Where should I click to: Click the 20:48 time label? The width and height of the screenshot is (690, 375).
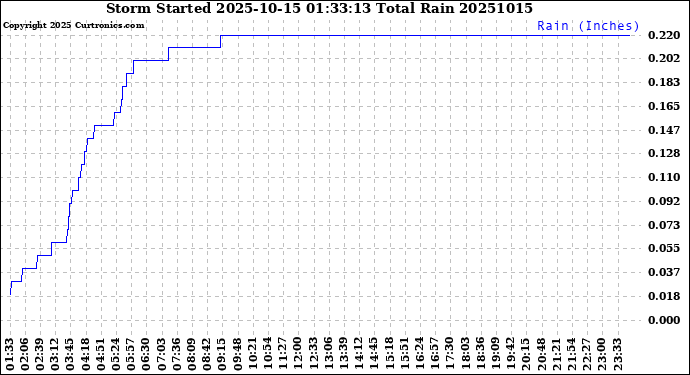click(x=541, y=355)
